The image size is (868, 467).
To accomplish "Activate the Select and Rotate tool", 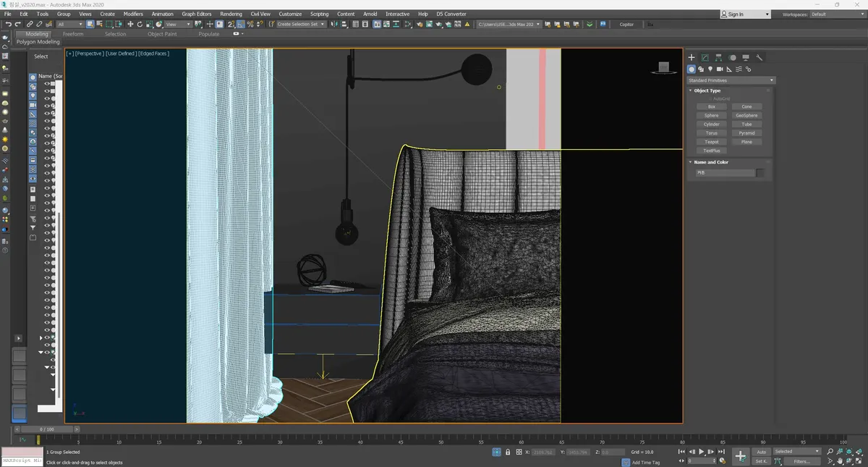I will (140, 25).
